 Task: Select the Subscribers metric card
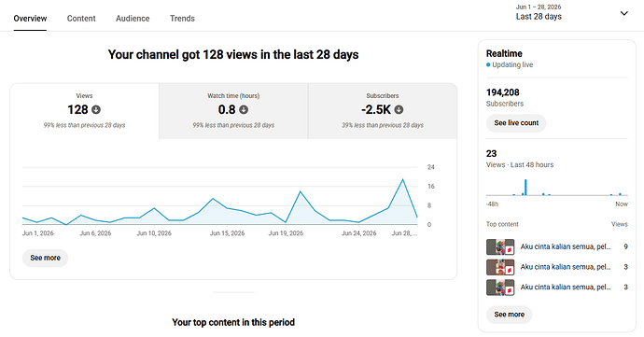click(383, 111)
